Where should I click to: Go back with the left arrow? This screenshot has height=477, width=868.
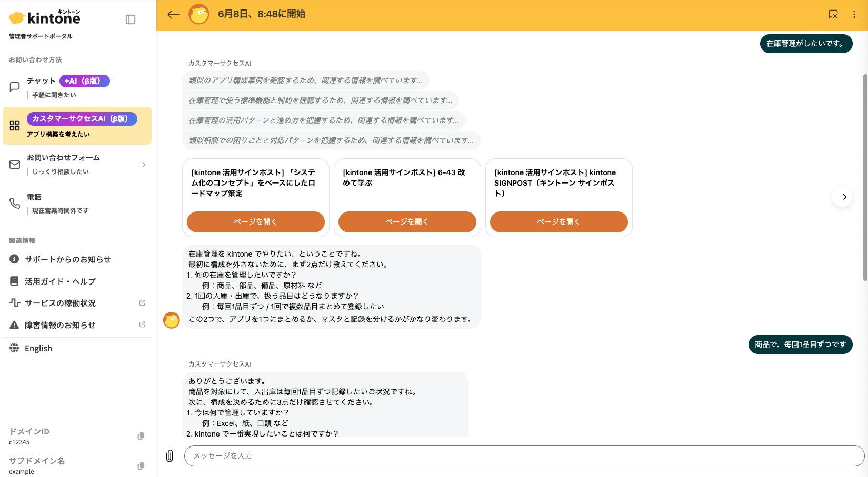tap(174, 14)
